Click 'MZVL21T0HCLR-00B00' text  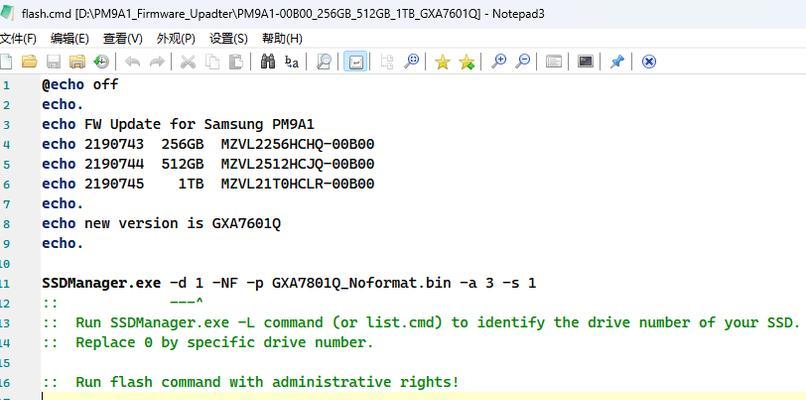(298, 184)
